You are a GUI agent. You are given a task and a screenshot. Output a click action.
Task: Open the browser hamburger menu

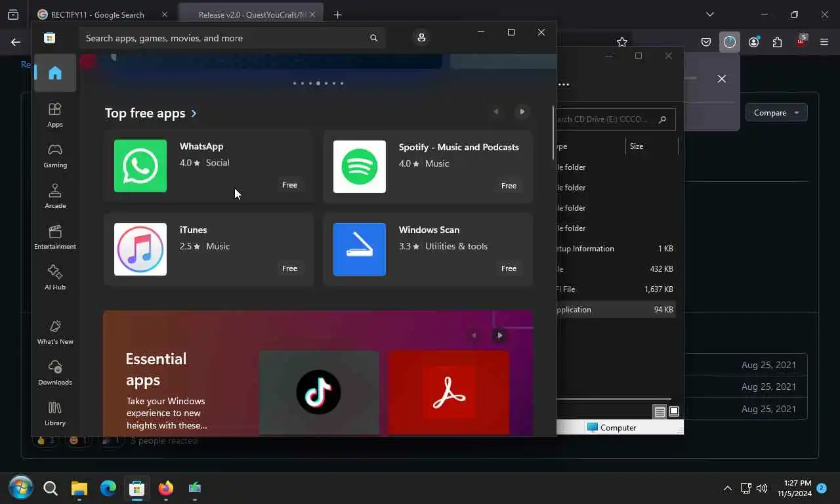(x=824, y=42)
